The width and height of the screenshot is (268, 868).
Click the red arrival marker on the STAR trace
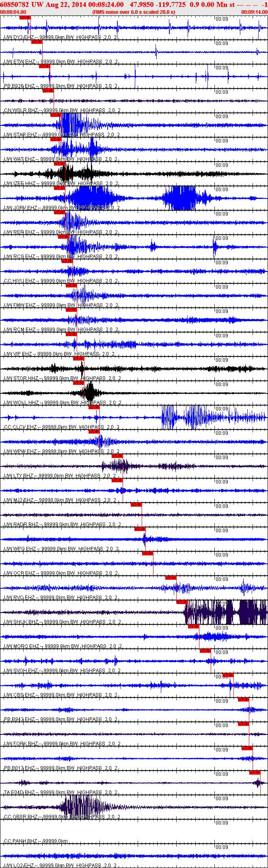[x=56, y=115]
